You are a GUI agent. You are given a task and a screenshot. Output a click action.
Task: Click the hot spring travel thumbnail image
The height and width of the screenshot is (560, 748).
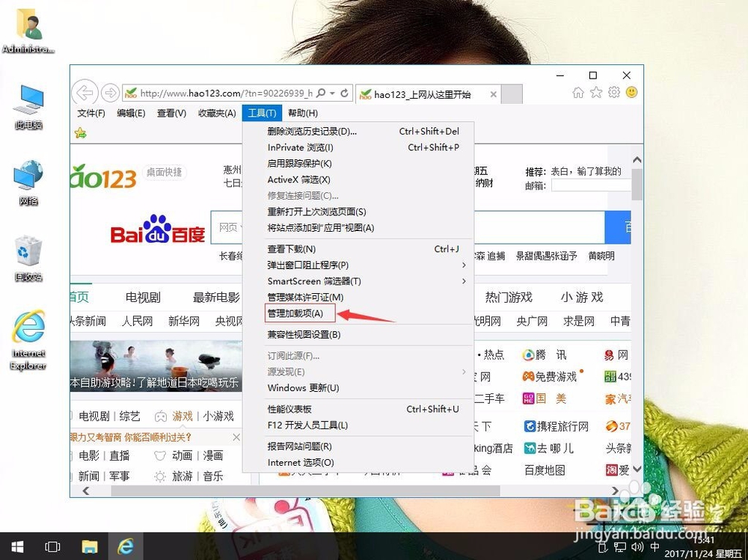pyautogui.click(x=156, y=366)
